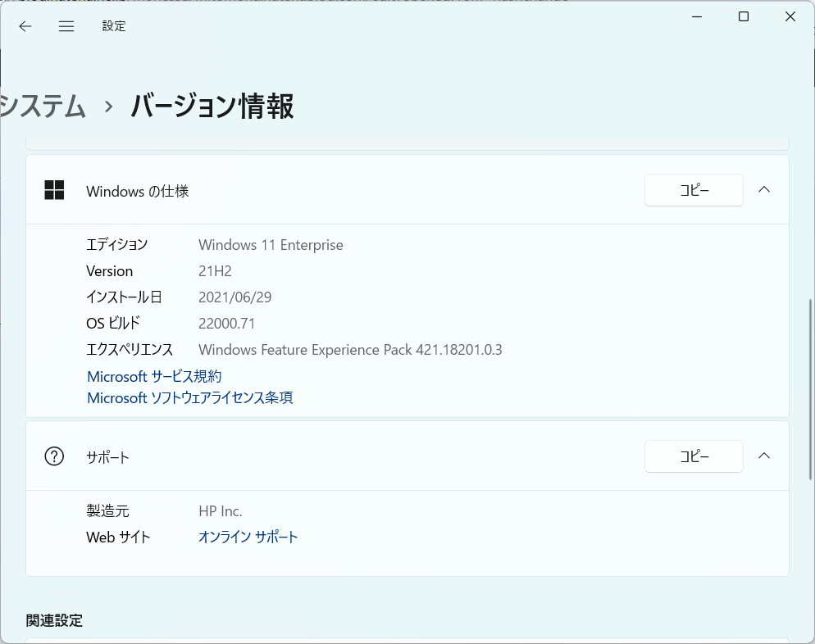Viewport: 815px width, 644px height.
Task: Select Windows Feature Experience Pack 421.18201.0.3 text
Action: coord(350,350)
